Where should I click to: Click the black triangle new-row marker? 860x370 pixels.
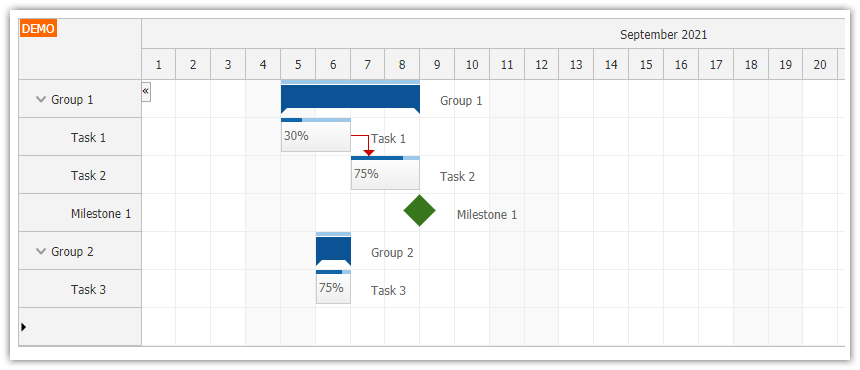[x=24, y=327]
